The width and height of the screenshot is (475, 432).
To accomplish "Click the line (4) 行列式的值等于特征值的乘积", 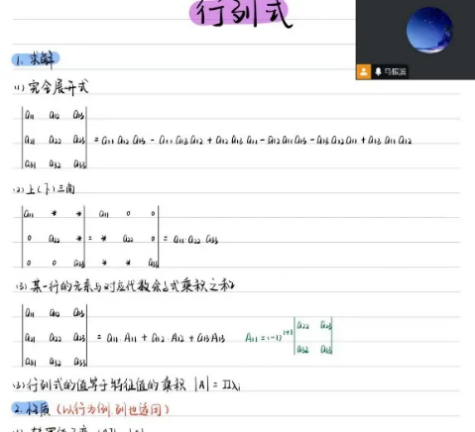I will point(99,384).
